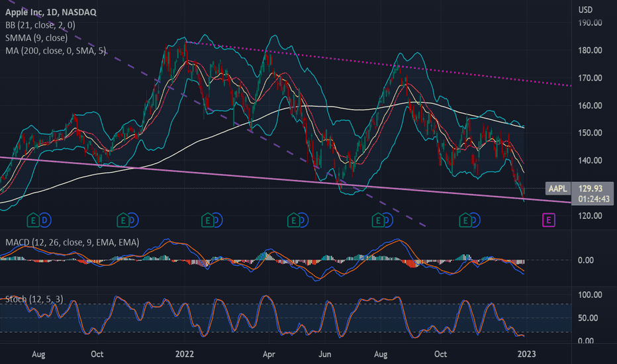Image resolution: width=617 pixels, height=364 pixels.
Task: Click the 180.00 price axis label
Action: point(590,50)
